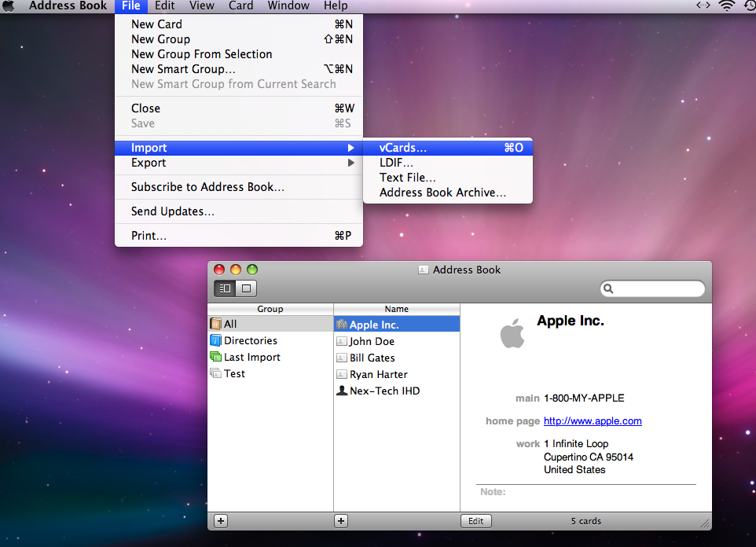The height and width of the screenshot is (547, 756).
Task: Switch to card only view
Action: click(247, 288)
